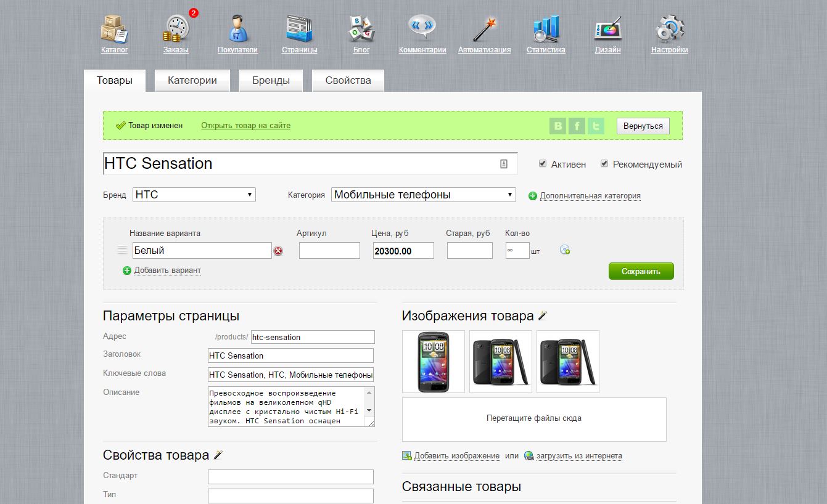Image resolution: width=827 pixels, height=504 pixels.
Task: Grab the variant row reorder handle
Action: [122, 250]
